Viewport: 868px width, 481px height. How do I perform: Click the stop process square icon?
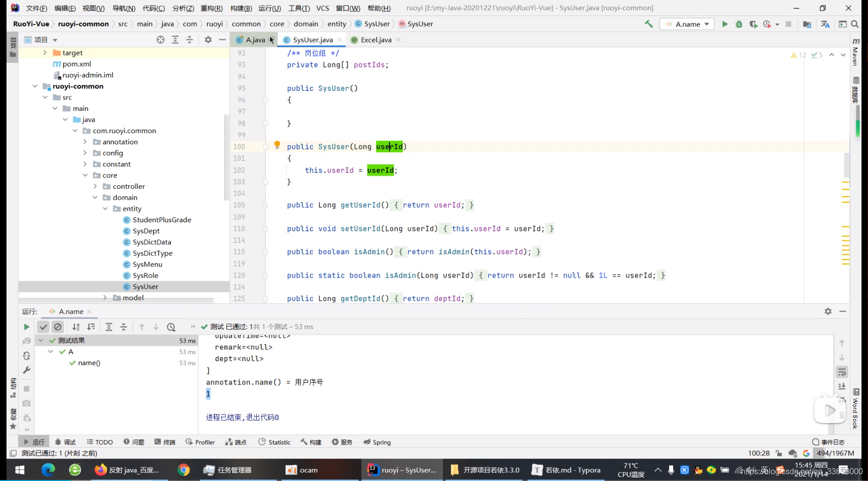click(x=789, y=24)
